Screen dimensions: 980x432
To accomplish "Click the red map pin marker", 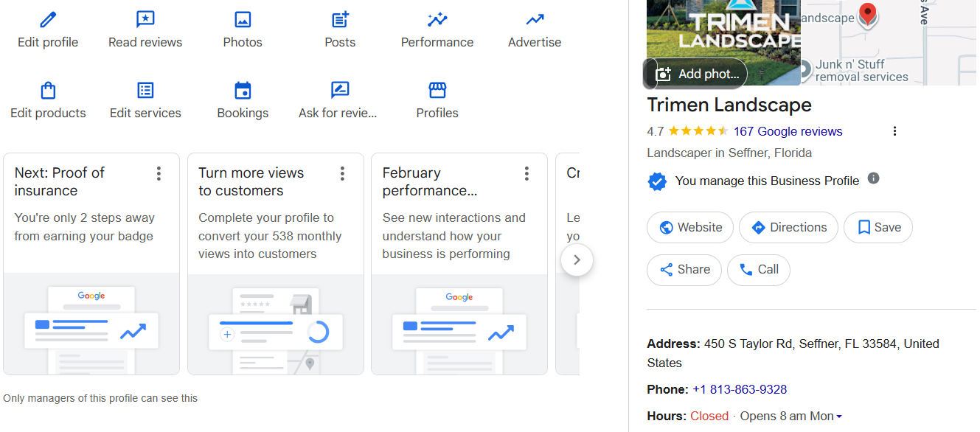I will click(868, 15).
